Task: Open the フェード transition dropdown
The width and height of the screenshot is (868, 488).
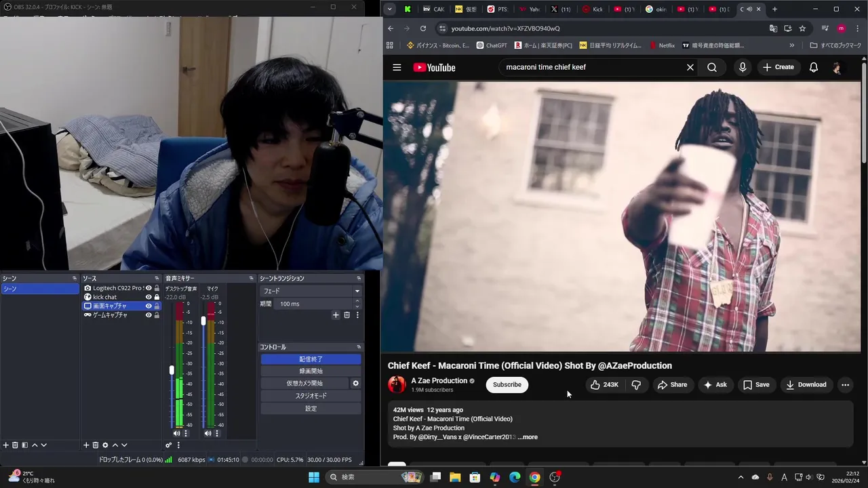Action: 311,291
